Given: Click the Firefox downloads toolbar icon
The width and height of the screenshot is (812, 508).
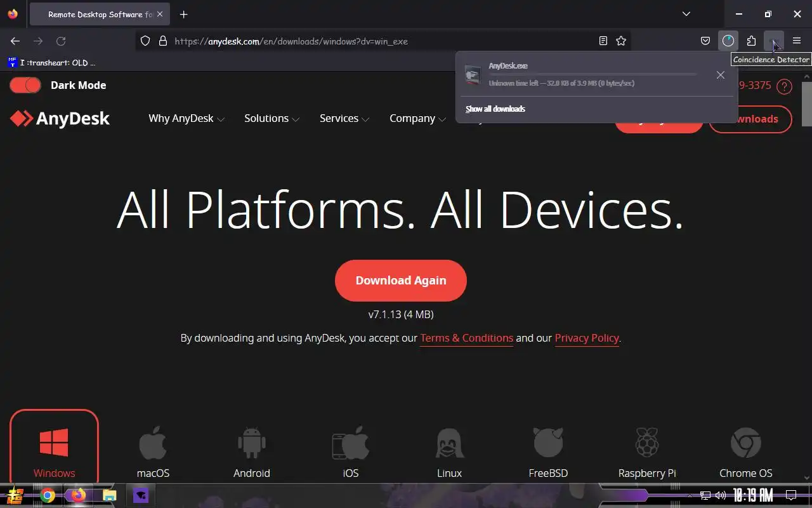Looking at the screenshot, I should (728, 41).
